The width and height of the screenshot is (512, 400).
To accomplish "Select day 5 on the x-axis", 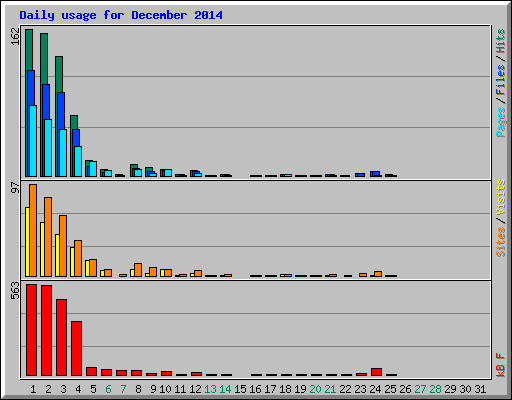I will click(x=93, y=389).
